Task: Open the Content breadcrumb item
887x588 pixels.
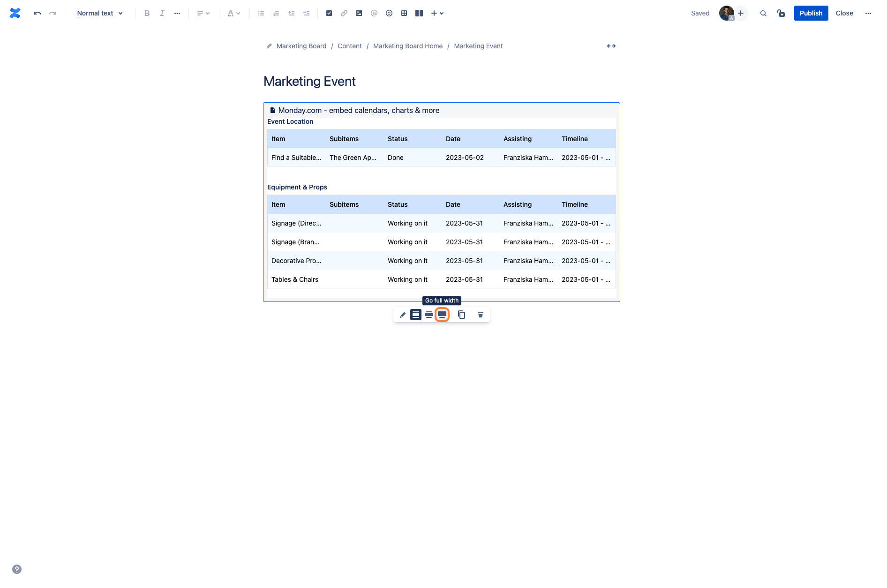Action: coord(349,46)
